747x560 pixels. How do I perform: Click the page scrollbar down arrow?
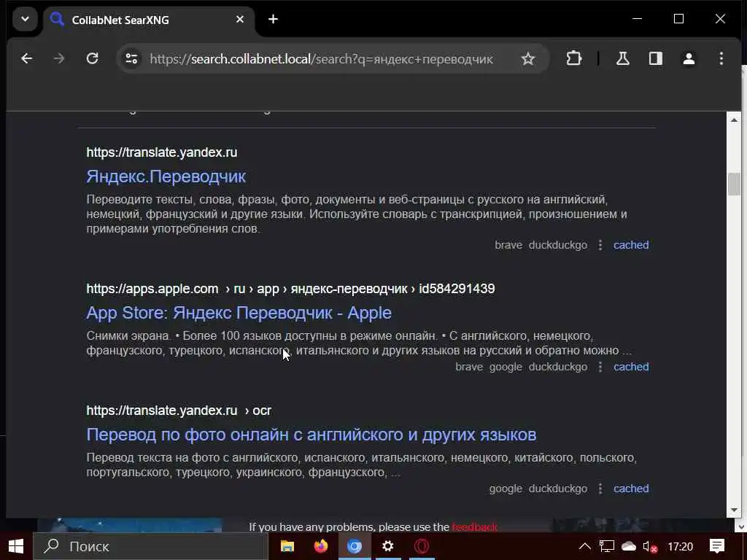pos(734,510)
